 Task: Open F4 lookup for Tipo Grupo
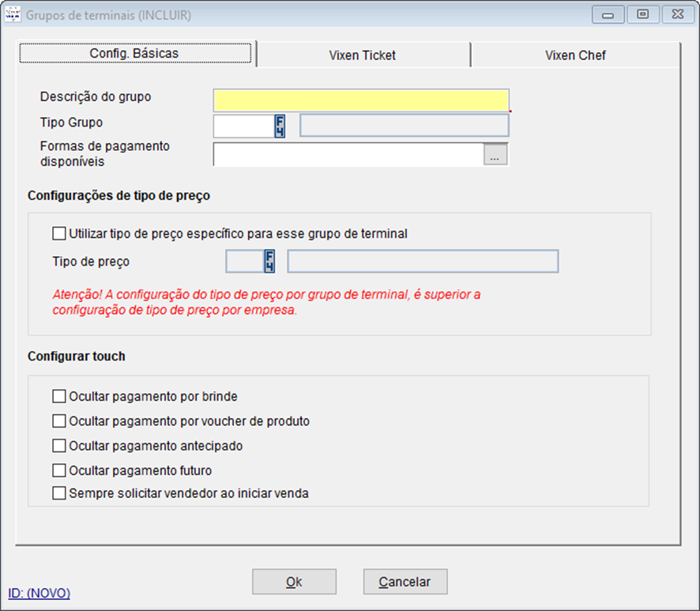click(x=280, y=126)
